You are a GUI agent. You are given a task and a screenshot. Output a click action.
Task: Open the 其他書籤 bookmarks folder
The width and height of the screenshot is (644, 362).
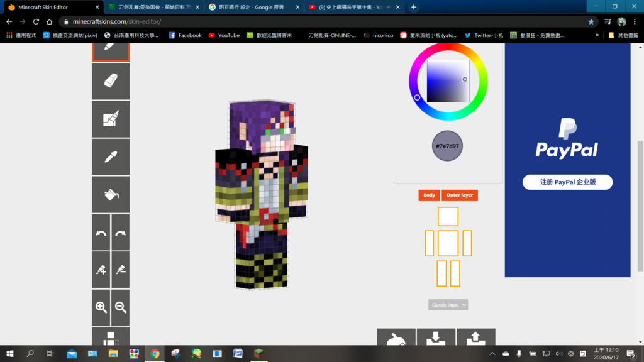(x=623, y=35)
